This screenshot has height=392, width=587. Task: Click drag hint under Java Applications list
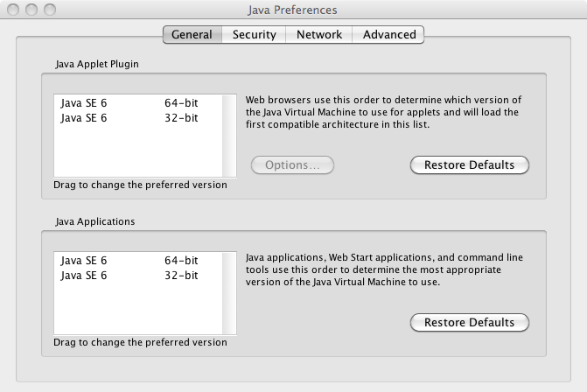140,342
